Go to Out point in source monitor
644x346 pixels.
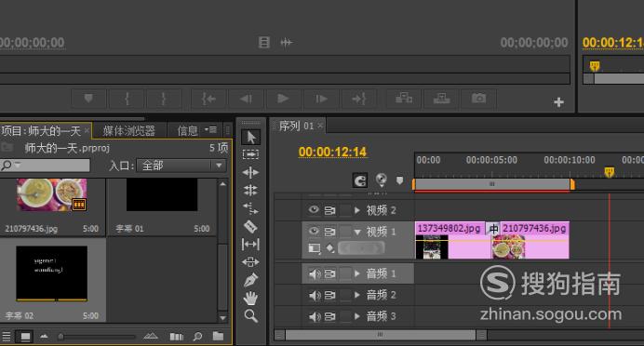[x=358, y=99]
